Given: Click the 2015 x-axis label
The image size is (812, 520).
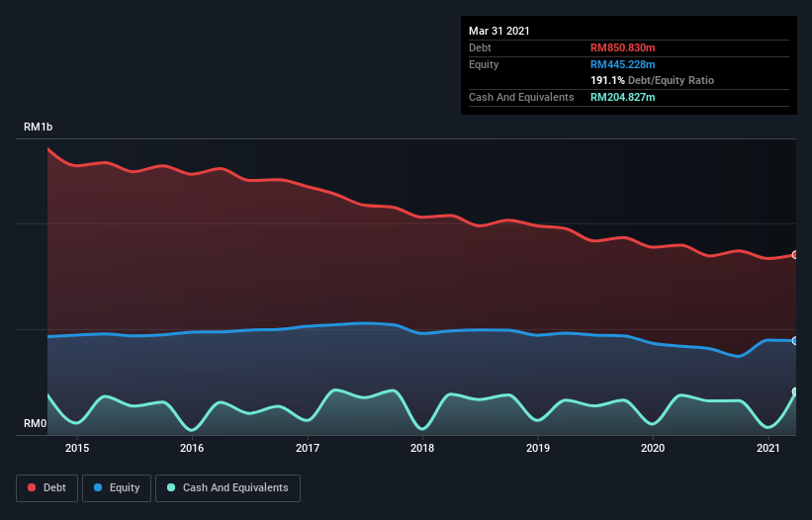Looking at the screenshot, I should coord(77,448).
